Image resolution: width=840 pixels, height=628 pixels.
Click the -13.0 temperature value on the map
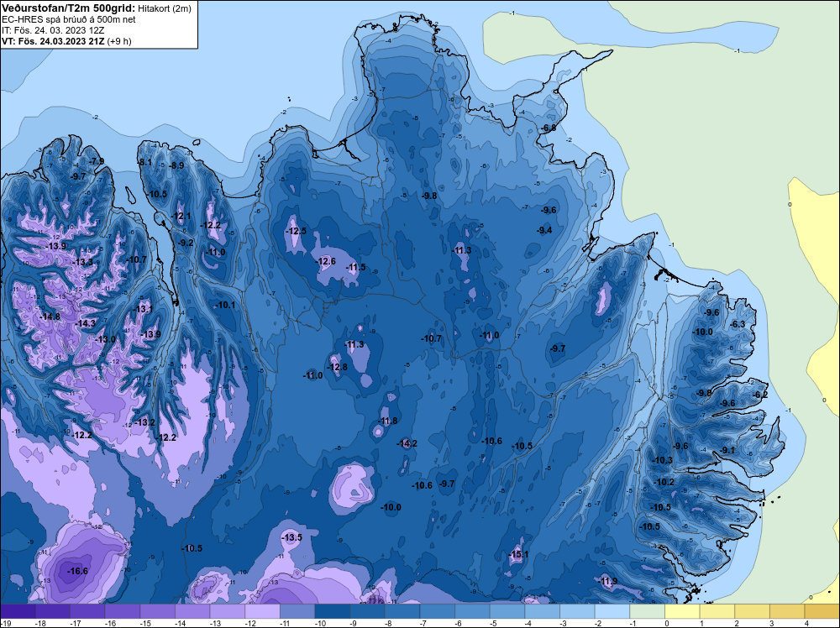pos(106,339)
